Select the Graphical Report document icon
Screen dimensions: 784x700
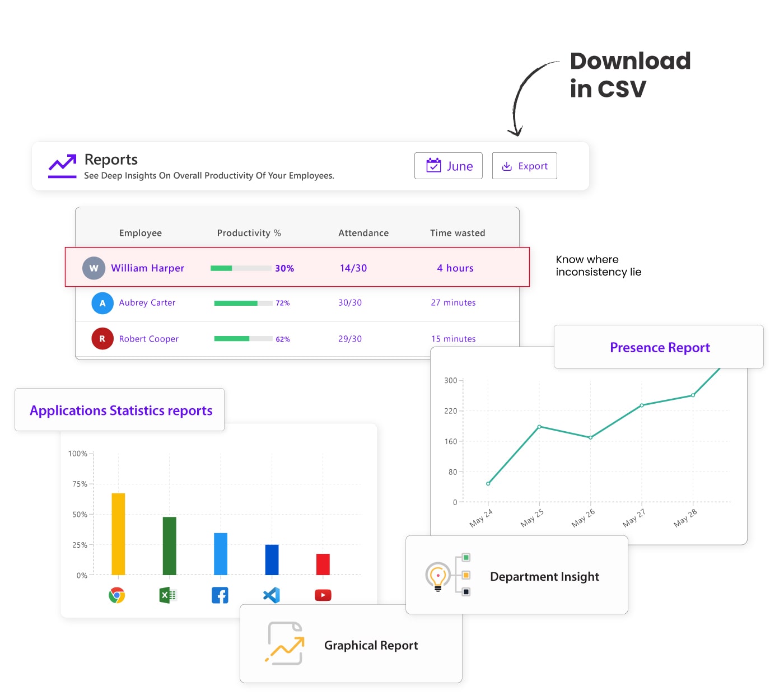coord(284,645)
